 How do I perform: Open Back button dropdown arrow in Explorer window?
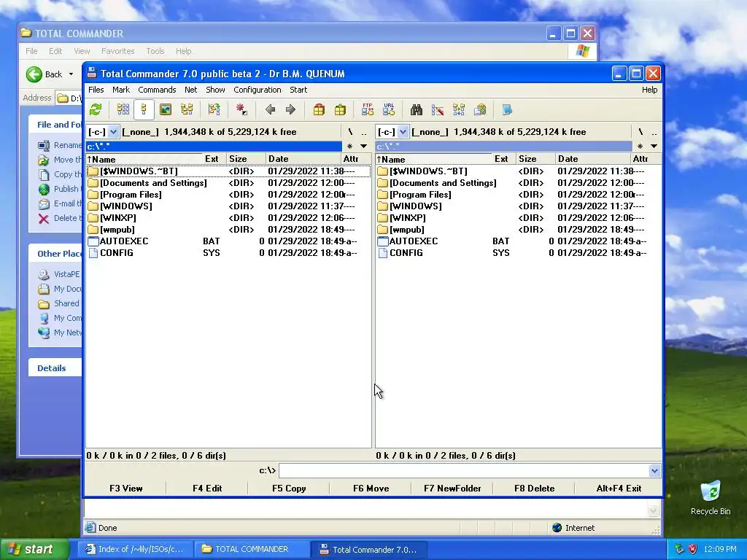click(x=71, y=74)
